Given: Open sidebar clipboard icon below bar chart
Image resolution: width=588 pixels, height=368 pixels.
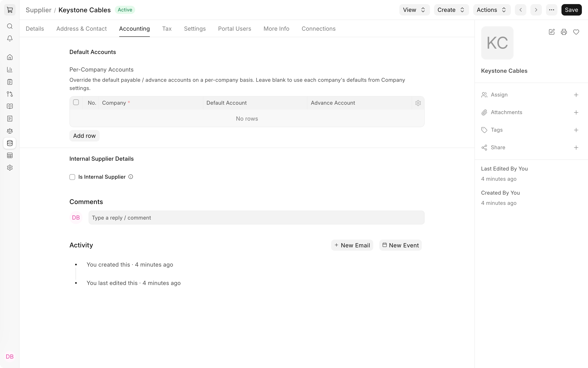Looking at the screenshot, I should (x=10, y=82).
